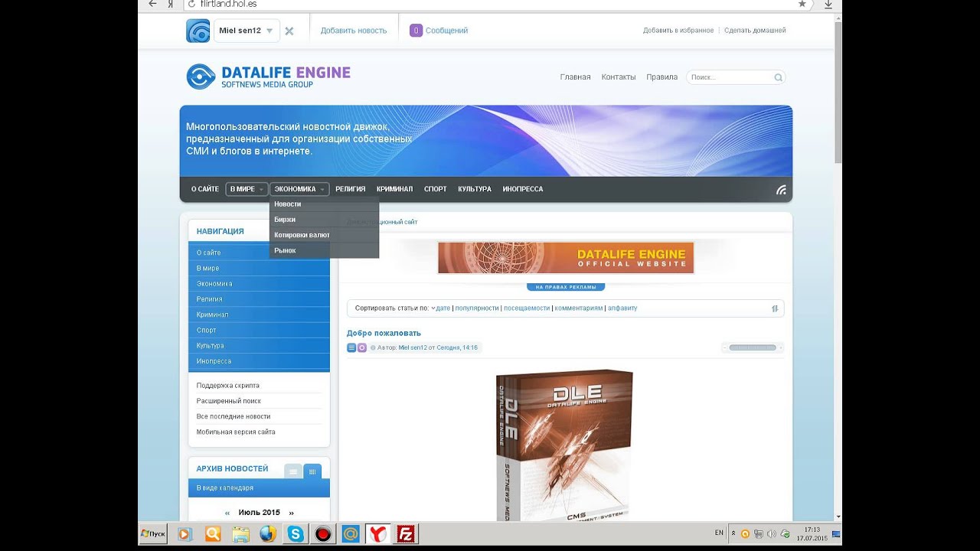
Task: Click the user avatar icon next to Miel sen12
Action: (198, 31)
